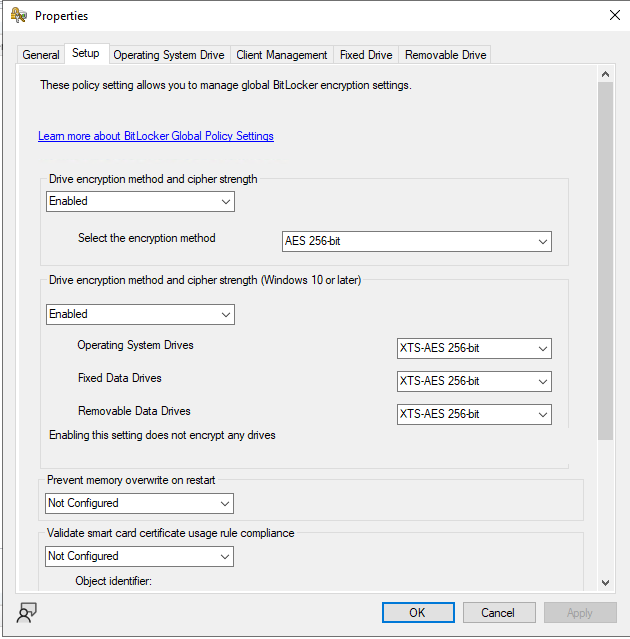
Task: Click the 'Object identifier:' label
Action: [113, 581]
